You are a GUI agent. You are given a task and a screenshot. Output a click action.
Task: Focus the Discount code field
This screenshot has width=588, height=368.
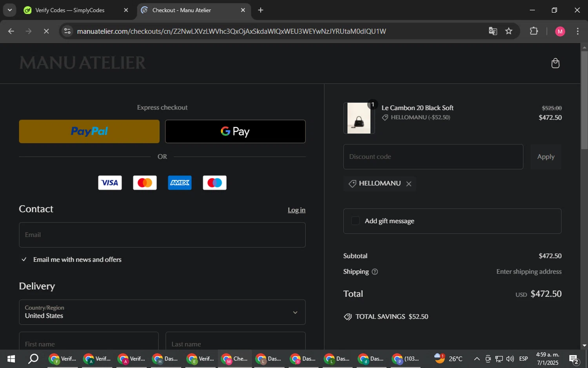tap(433, 157)
